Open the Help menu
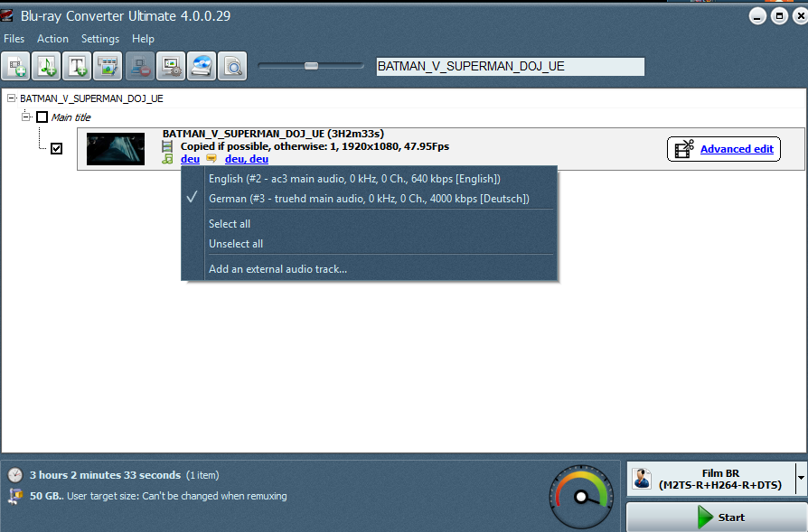The height and width of the screenshot is (532, 808). point(143,39)
